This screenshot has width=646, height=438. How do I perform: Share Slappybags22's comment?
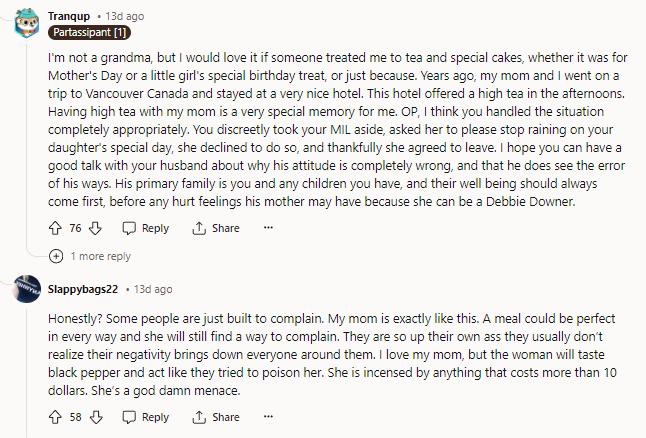(x=215, y=417)
